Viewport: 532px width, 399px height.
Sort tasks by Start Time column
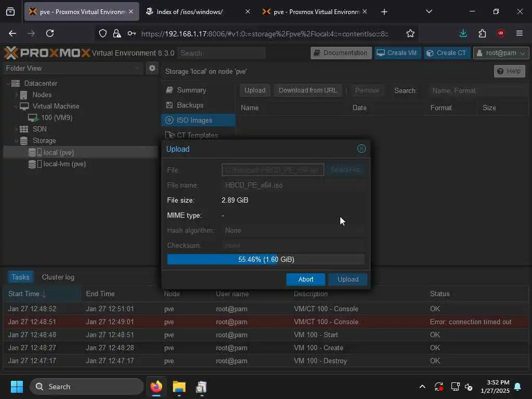coord(43,294)
